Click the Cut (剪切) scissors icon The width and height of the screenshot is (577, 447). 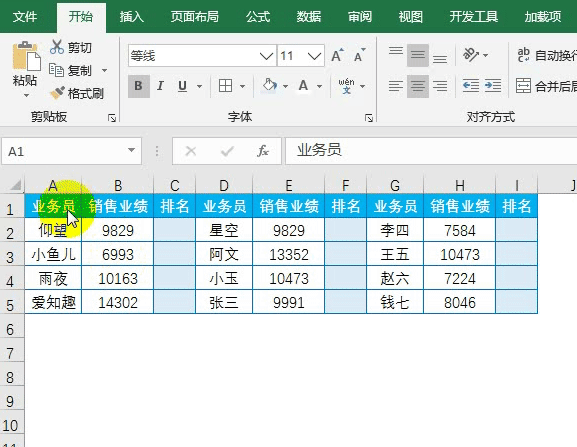click(57, 47)
